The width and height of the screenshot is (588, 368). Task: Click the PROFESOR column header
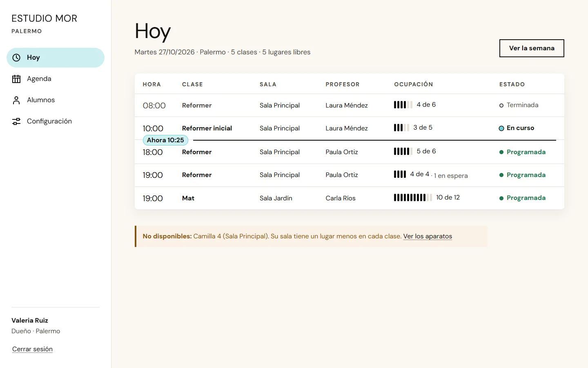click(343, 84)
